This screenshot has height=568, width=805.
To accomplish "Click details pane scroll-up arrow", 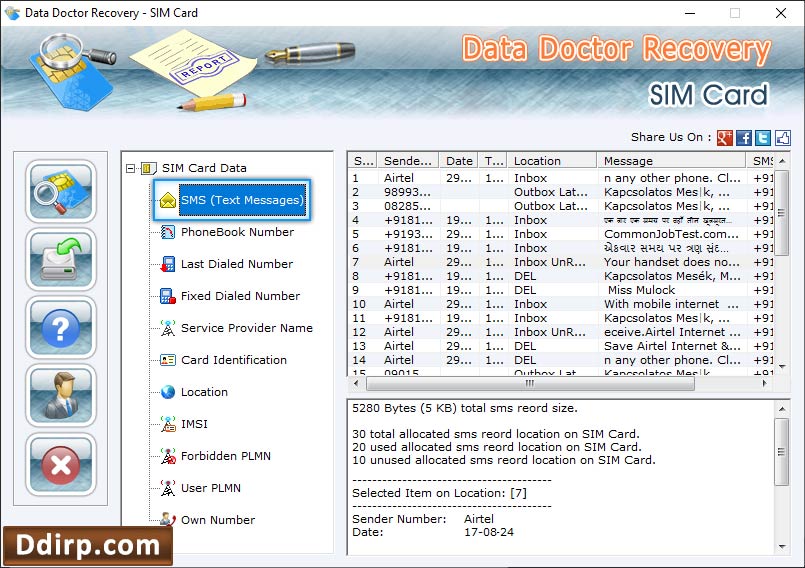I will pyautogui.click(x=782, y=409).
